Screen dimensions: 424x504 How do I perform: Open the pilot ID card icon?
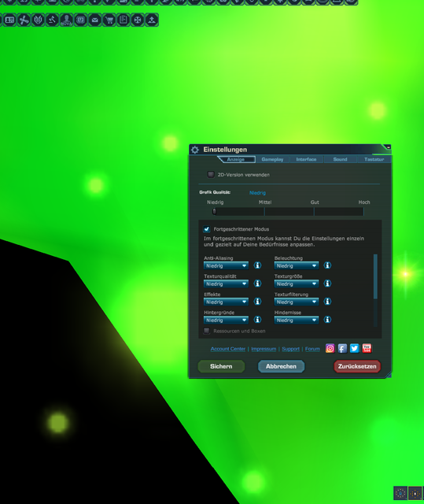click(x=9, y=20)
